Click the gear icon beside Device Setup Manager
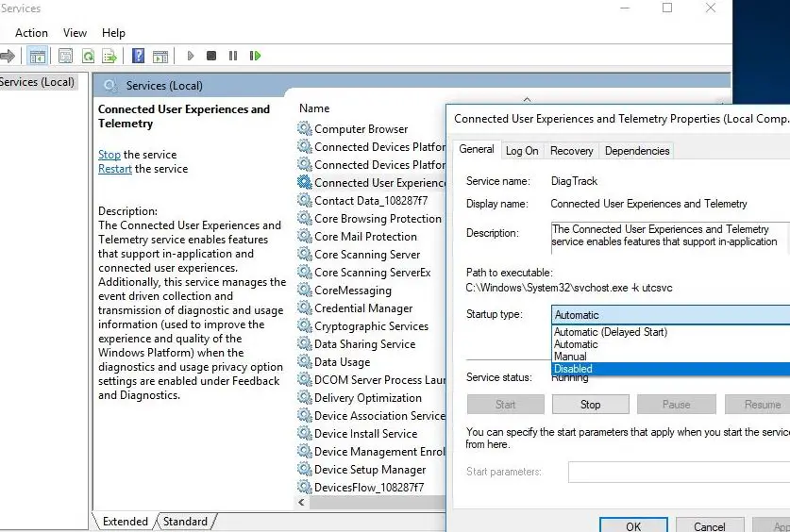790x532 pixels. point(304,469)
